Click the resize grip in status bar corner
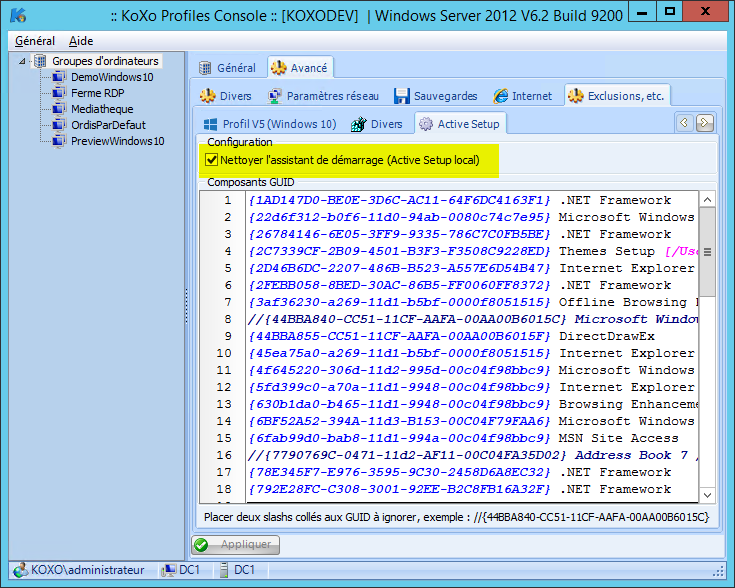 tap(718, 571)
